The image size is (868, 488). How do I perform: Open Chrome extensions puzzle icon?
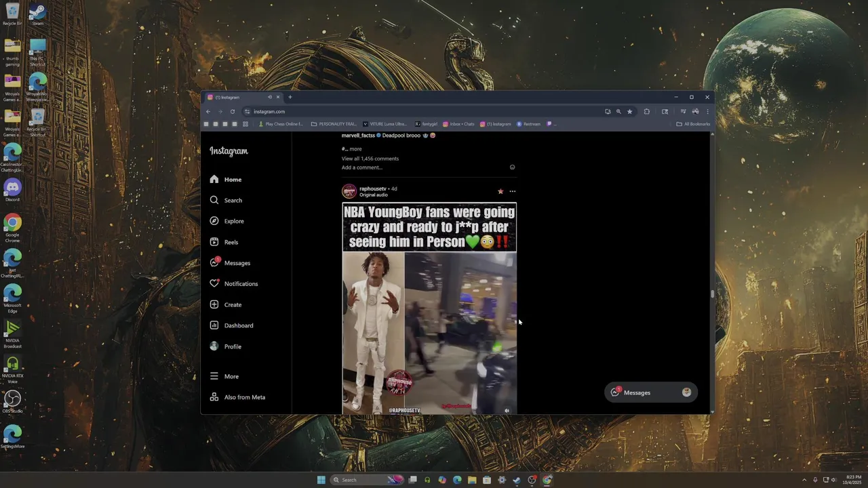pos(646,112)
